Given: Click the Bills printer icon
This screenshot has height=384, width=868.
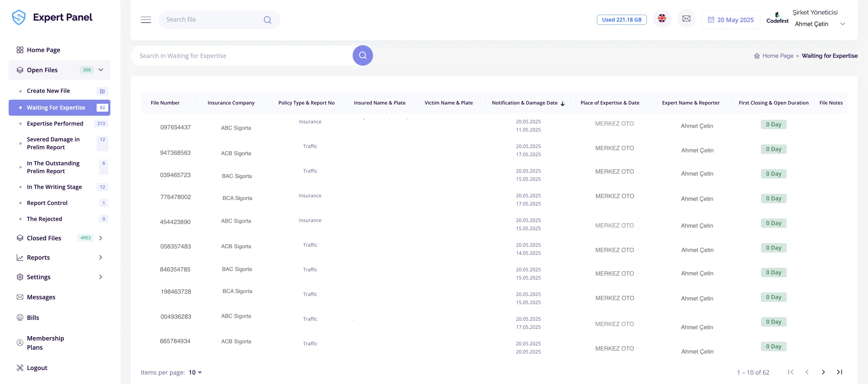Looking at the screenshot, I should pos(20,318).
